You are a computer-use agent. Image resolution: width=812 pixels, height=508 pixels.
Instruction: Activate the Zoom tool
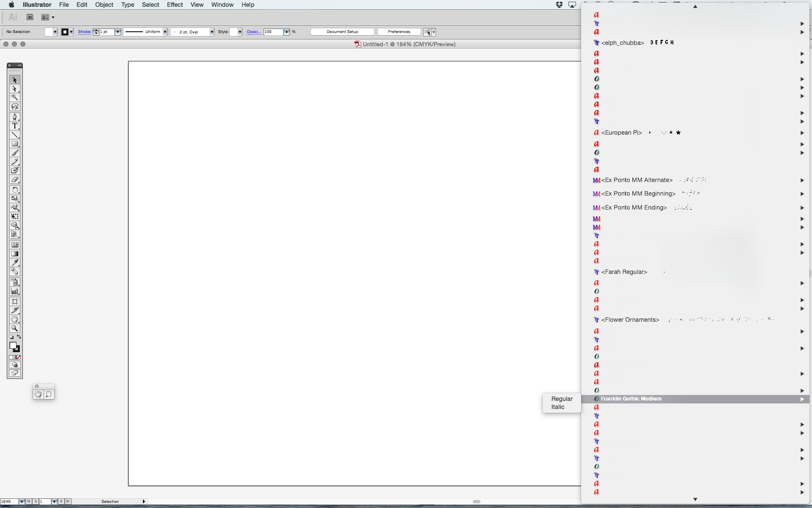click(15, 328)
